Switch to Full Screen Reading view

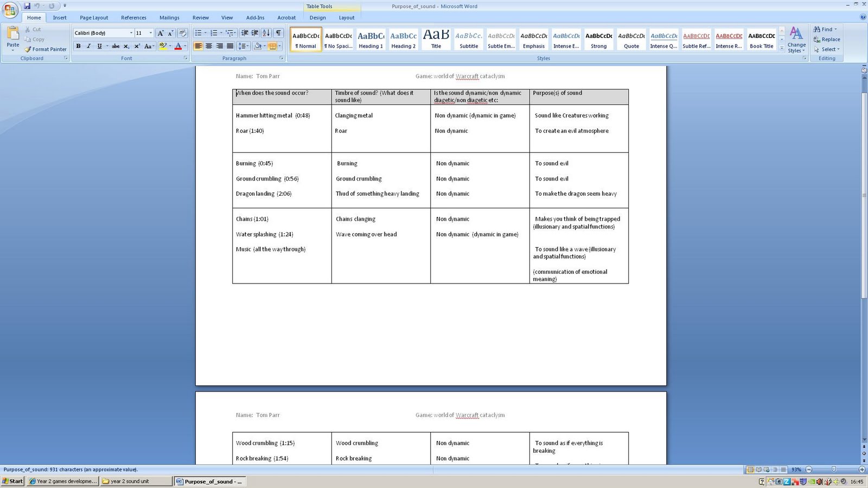pos(758,470)
